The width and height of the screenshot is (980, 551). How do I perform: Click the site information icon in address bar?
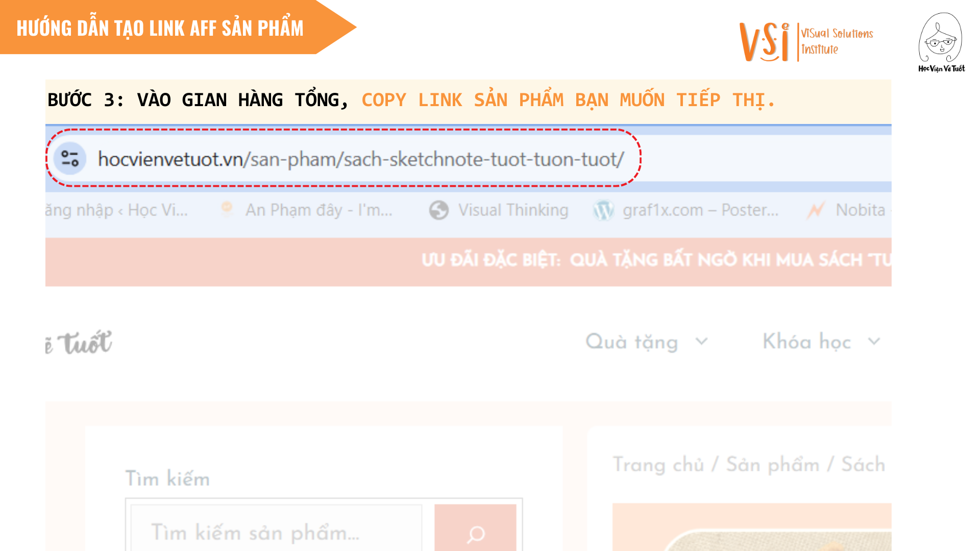[70, 159]
